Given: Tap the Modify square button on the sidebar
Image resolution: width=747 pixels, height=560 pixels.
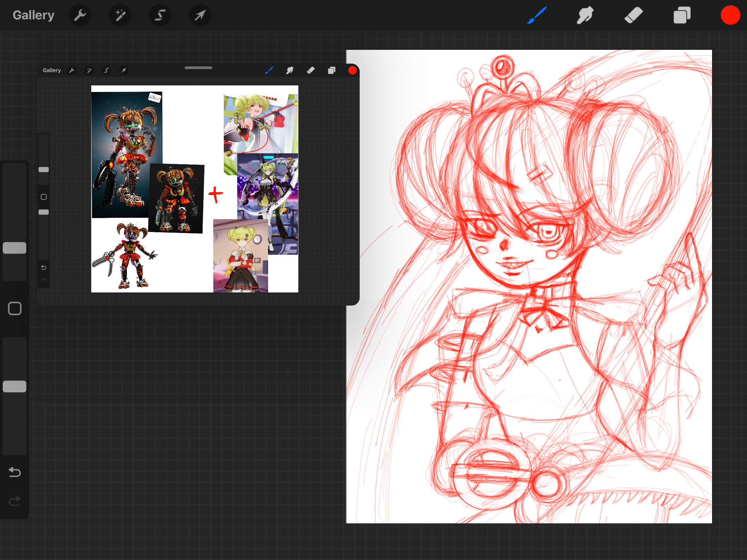Looking at the screenshot, I should click(15, 308).
